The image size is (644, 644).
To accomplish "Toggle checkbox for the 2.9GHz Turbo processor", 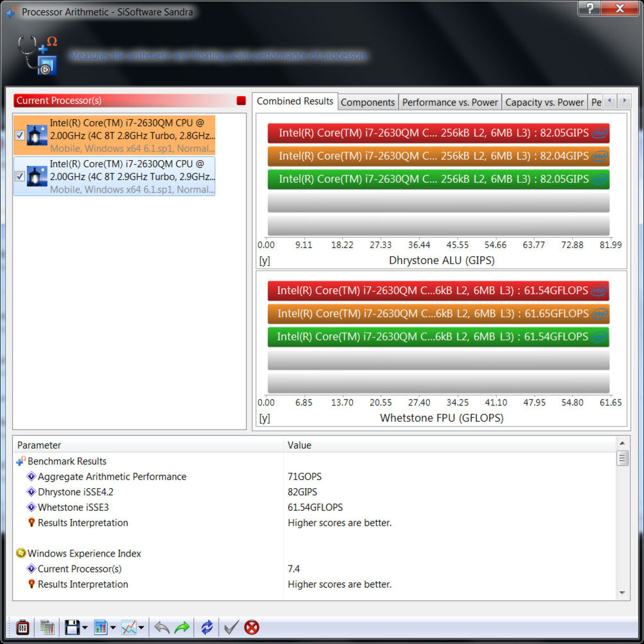I will click(19, 176).
